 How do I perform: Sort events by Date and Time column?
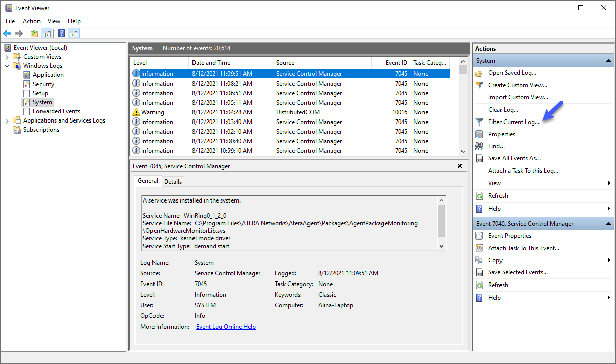230,63
